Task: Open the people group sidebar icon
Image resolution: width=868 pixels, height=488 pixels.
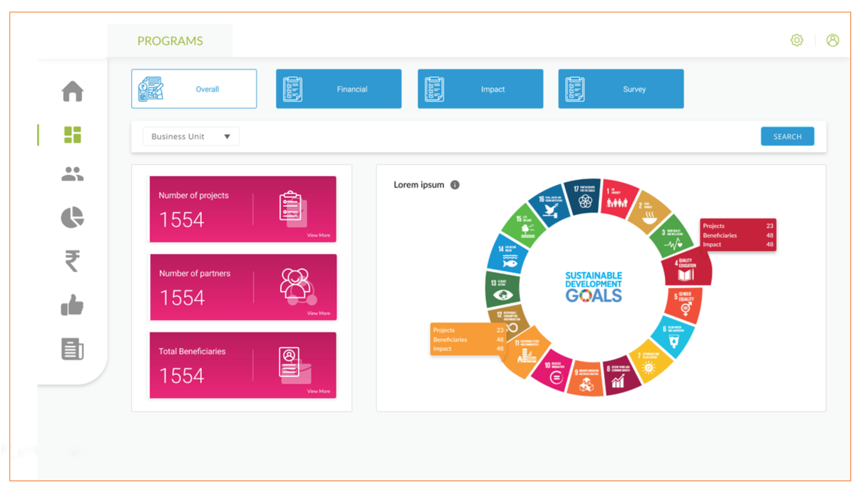Action: click(x=72, y=174)
